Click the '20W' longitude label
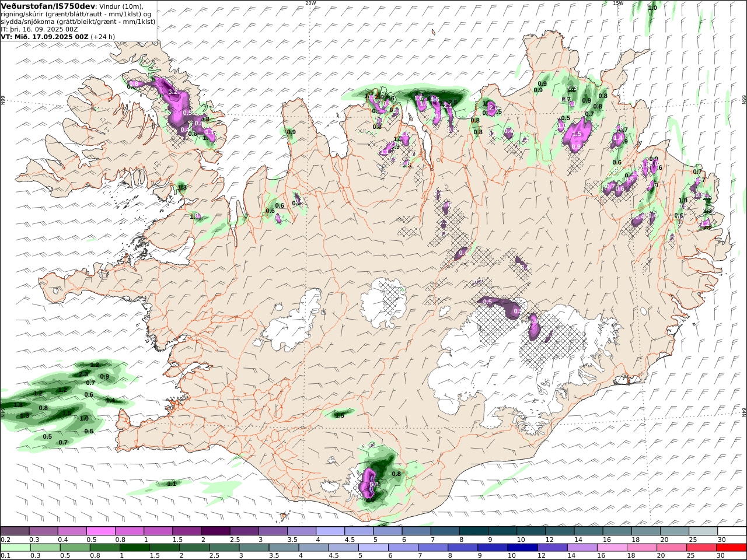 tap(310, 3)
